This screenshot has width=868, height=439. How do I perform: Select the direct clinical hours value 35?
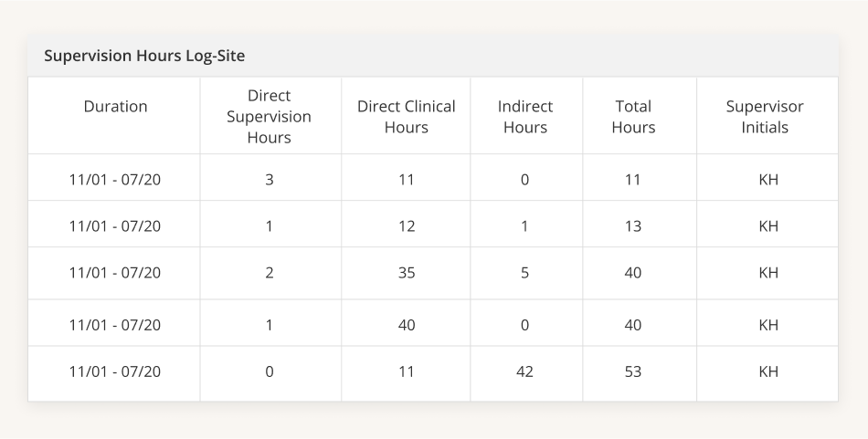(407, 273)
